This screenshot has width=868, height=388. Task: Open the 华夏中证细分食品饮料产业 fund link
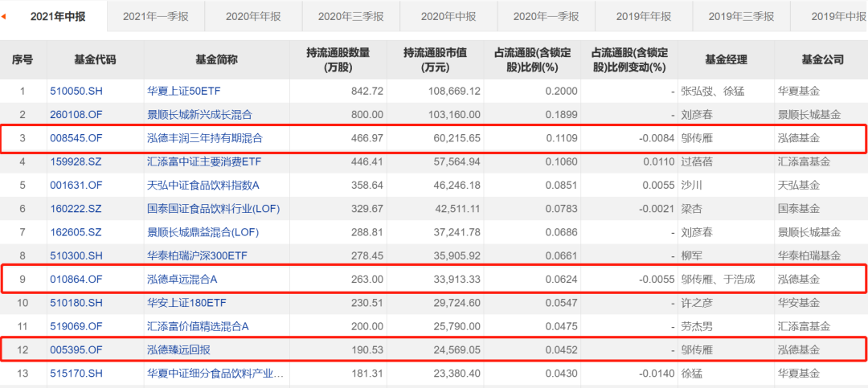click(x=215, y=374)
